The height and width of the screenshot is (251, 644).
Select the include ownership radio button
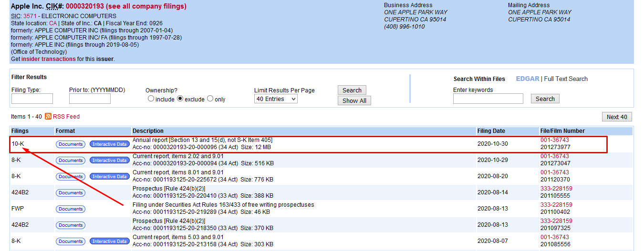coord(151,99)
